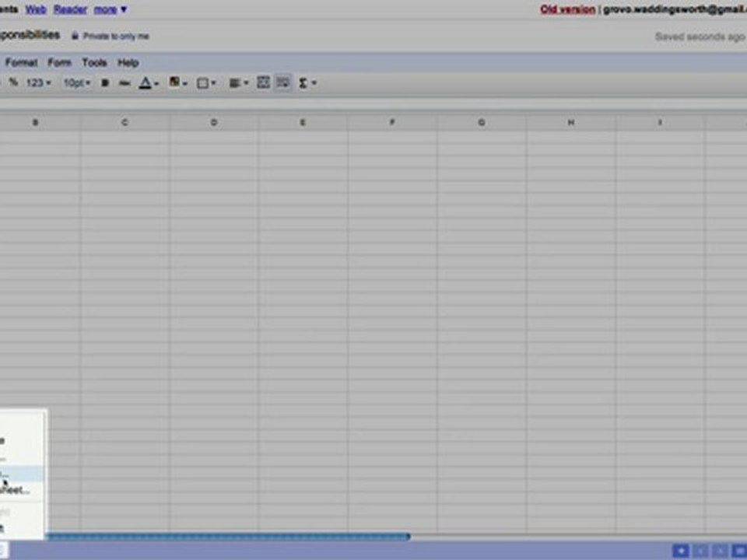Toggle strikethrough formatting
Screen dimensions: 747x560
(124, 83)
